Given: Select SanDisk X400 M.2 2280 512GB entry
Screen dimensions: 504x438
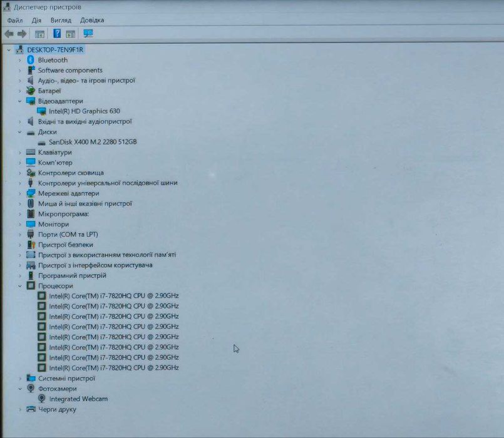Looking at the screenshot, I should click(93, 141).
